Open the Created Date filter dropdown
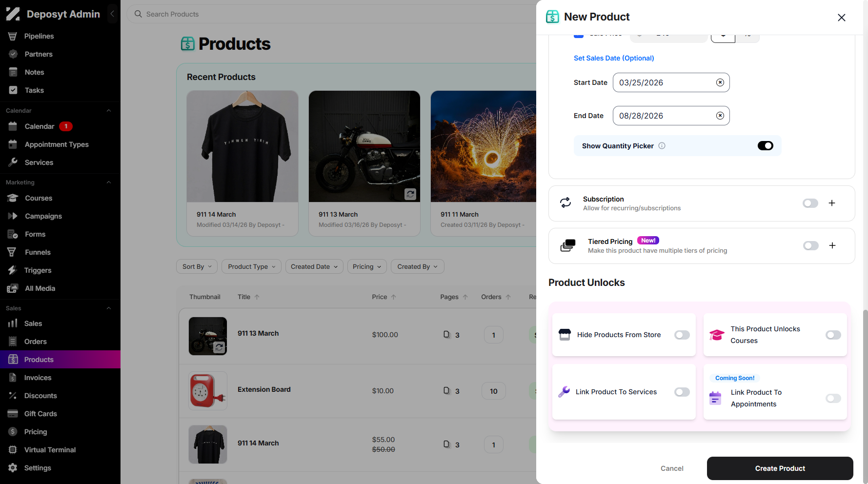Viewport: 868px width, 484px height. [314, 266]
